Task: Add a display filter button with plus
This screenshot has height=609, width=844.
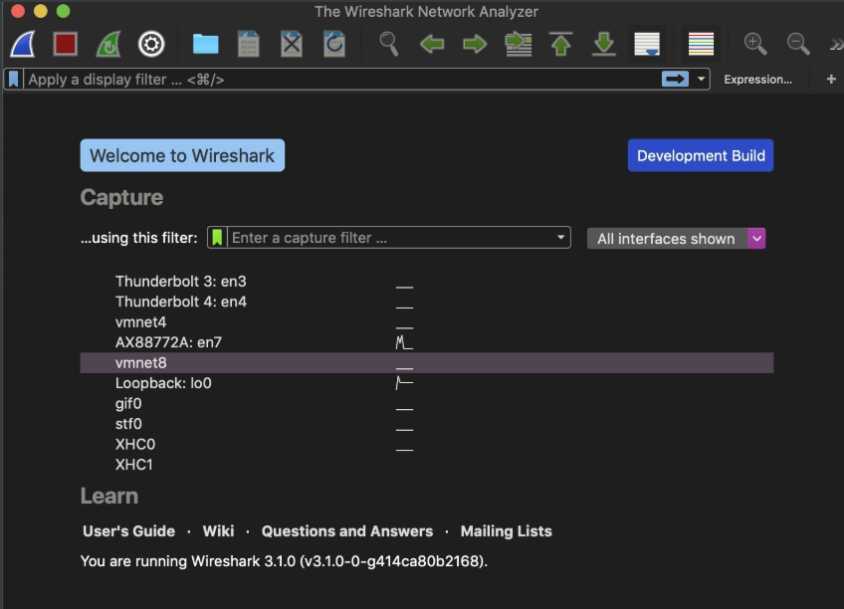Action: [831, 79]
